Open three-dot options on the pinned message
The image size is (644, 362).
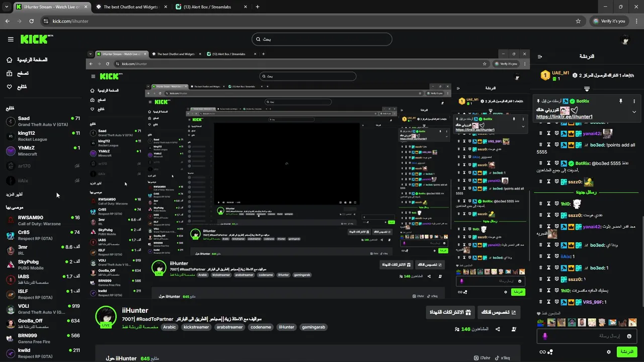pos(635,101)
